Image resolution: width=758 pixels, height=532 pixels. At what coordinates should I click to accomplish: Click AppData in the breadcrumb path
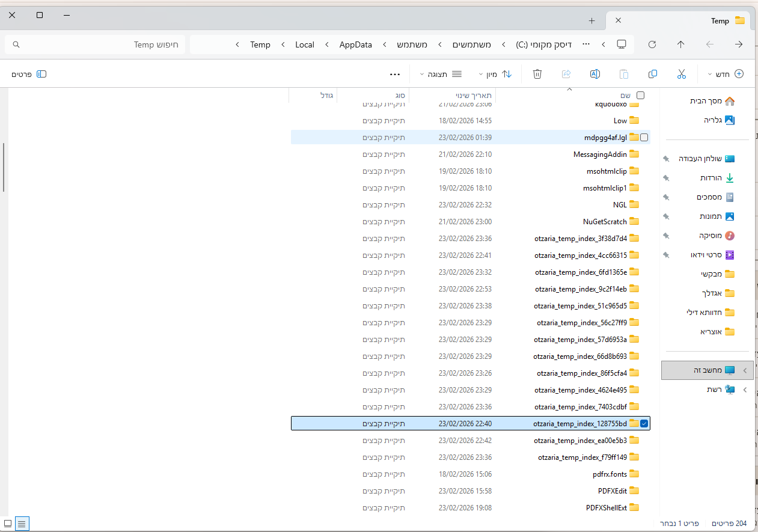click(x=355, y=44)
